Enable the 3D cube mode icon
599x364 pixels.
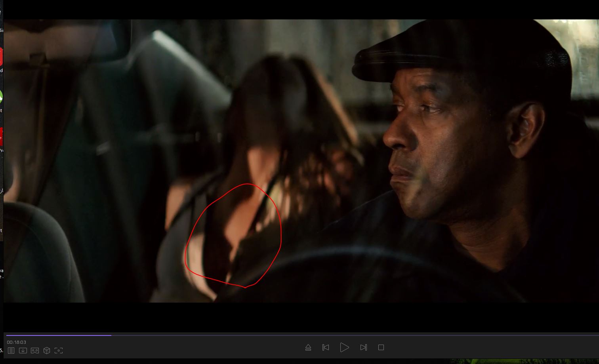[x=47, y=351]
